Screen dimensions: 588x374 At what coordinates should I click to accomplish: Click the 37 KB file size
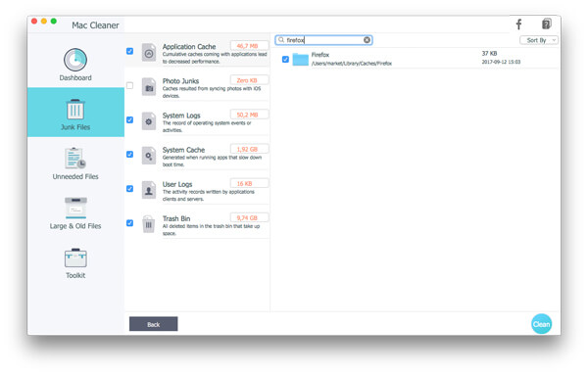pyautogui.click(x=489, y=54)
